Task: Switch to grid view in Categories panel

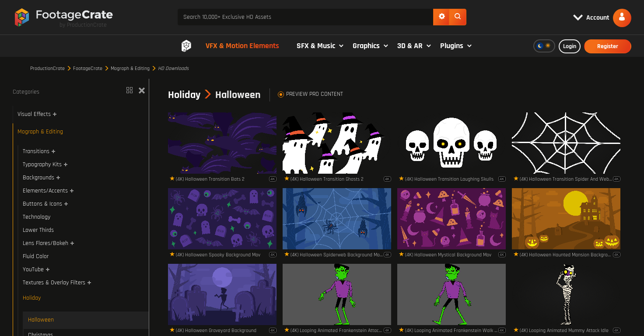Action: point(129,90)
